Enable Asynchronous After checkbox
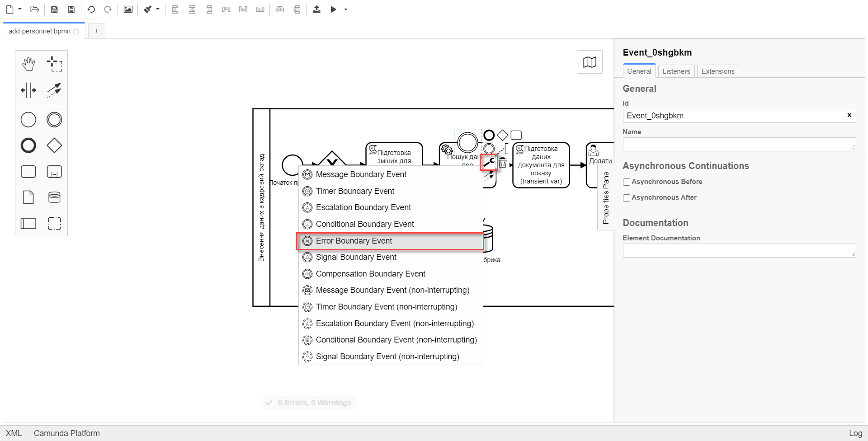 [627, 198]
